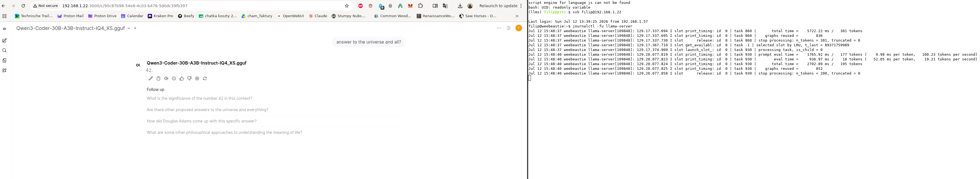Bookmark page with the star icon

(346, 6)
